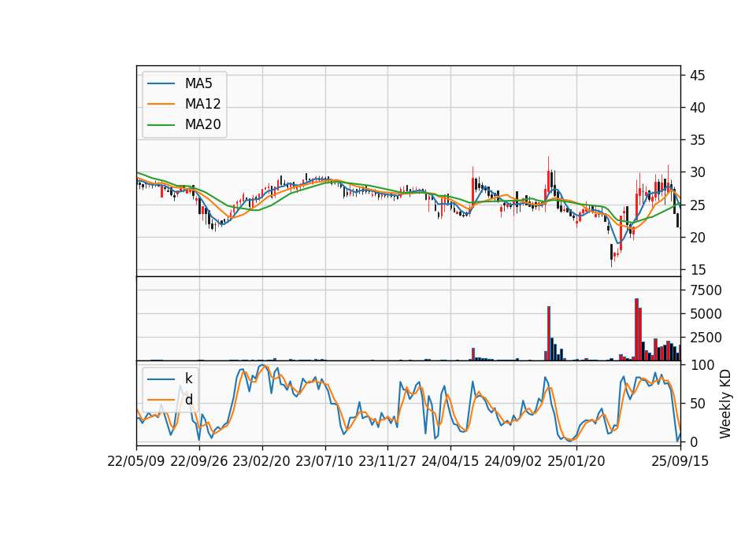The height and width of the screenshot is (543, 756).
Task: Click the MA20 legend label
Action: click(x=202, y=125)
